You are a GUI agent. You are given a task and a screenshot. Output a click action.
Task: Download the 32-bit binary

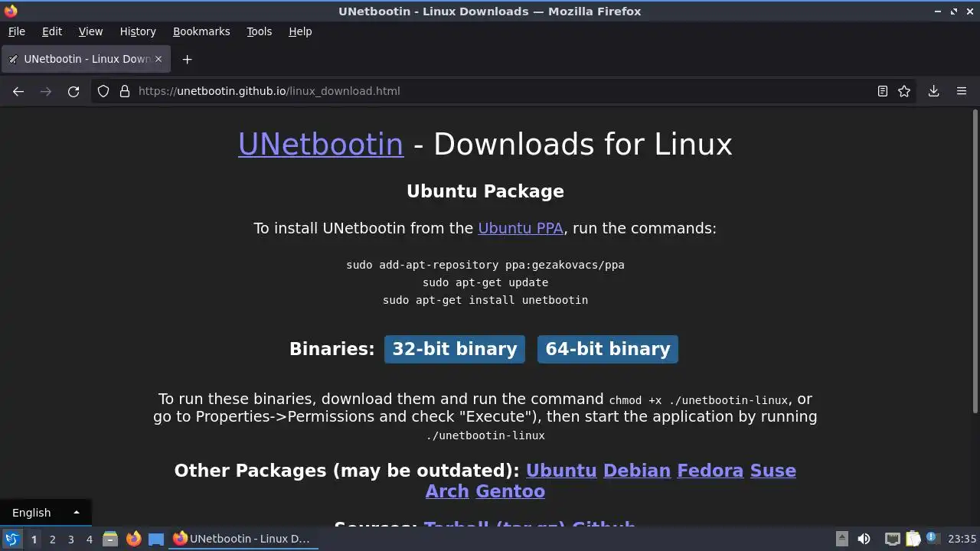[x=455, y=349]
